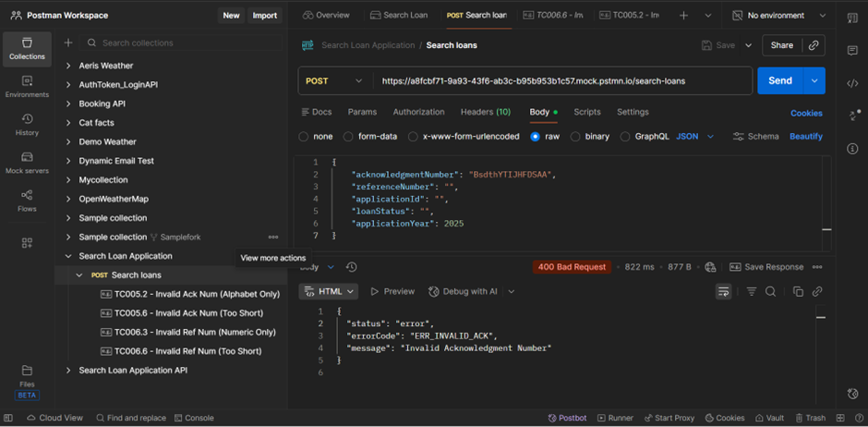Click the Share button
Viewport: 868px width, 427px height.
(x=781, y=45)
